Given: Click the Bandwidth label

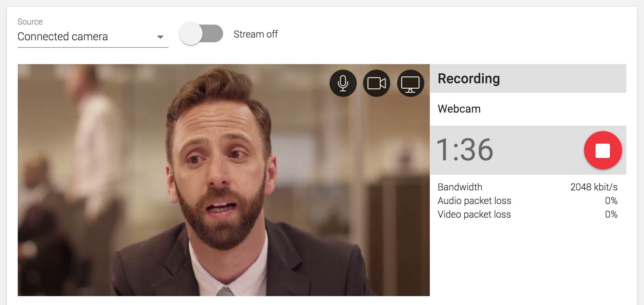Looking at the screenshot, I should (x=460, y=187).
